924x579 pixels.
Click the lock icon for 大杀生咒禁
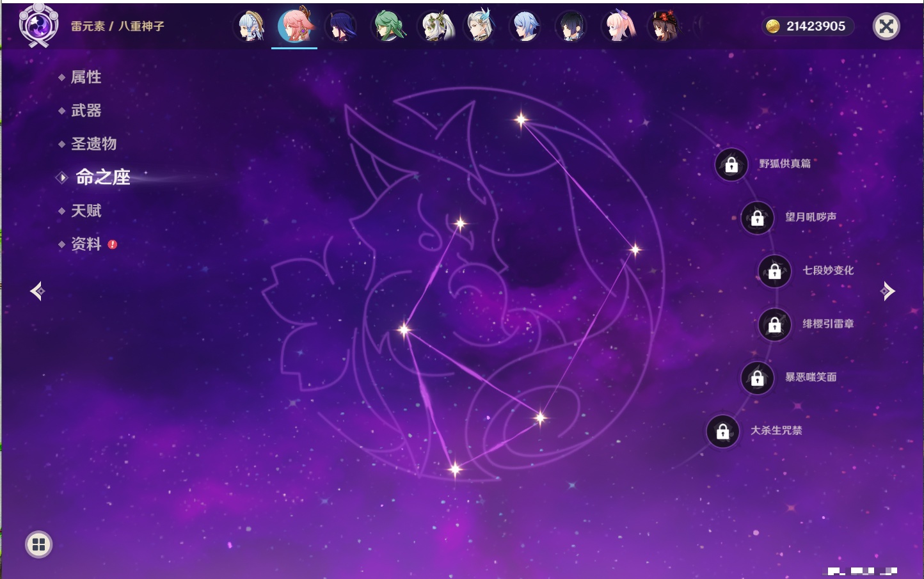pos(723,431)
